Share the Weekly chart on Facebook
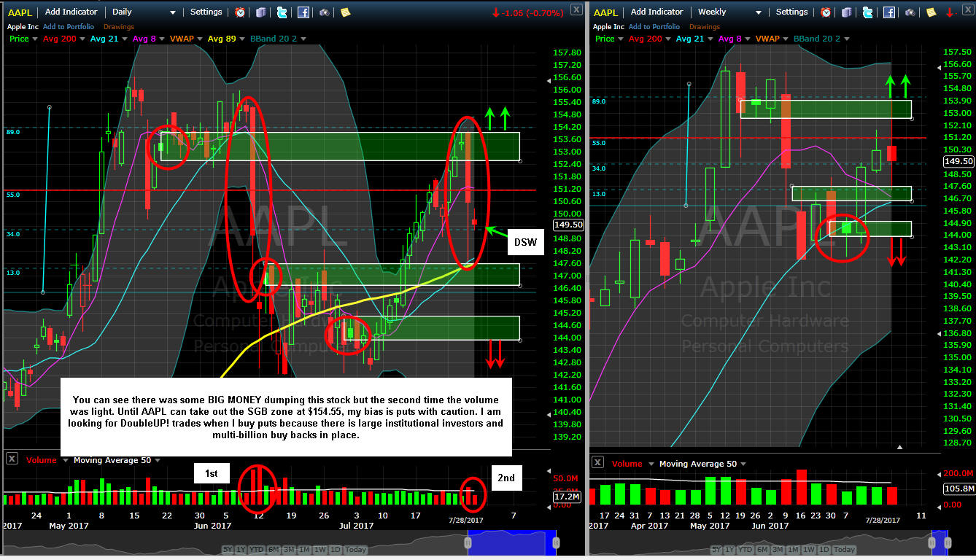976x560 pixels. (x=889, y=12)
